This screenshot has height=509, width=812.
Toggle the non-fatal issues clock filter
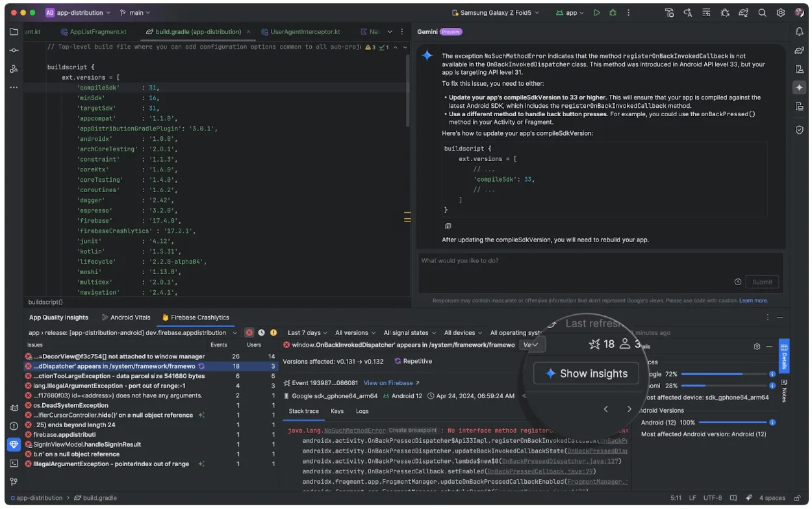tap(261, 332)
